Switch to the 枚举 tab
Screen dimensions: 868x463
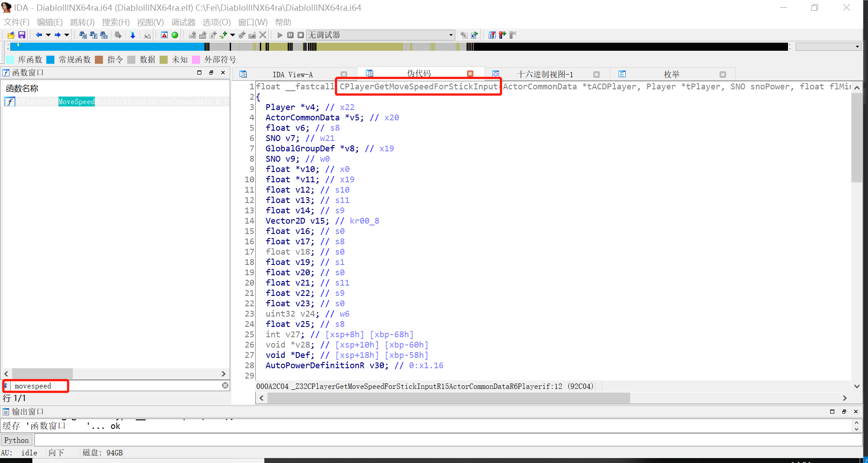[x=672, y=75]
